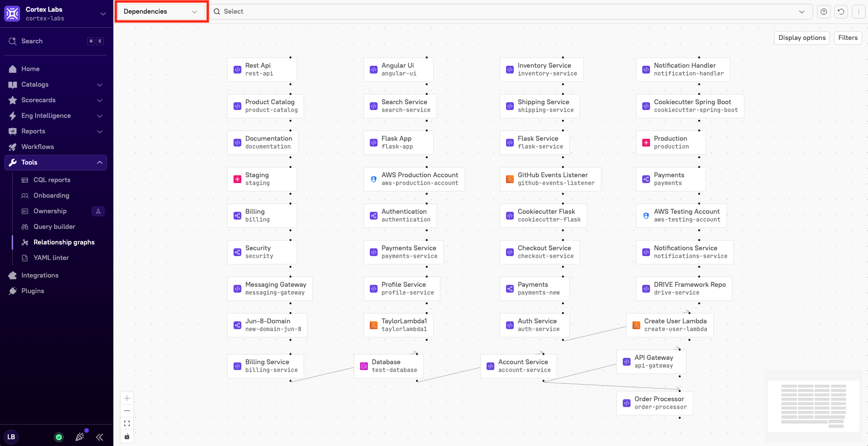Expand Eng Intelligence section
868x446 pixels.
tap(56, 116)
